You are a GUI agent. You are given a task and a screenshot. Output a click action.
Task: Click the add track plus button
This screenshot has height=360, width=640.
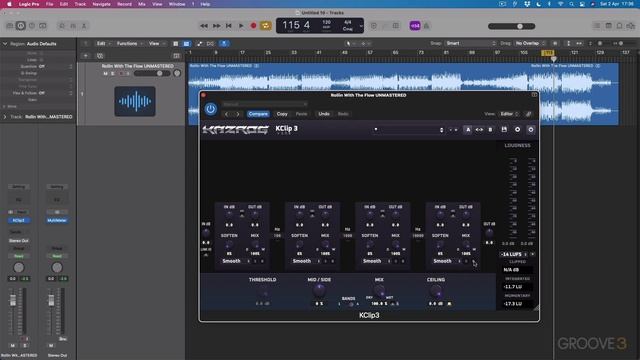coord(86,56)
